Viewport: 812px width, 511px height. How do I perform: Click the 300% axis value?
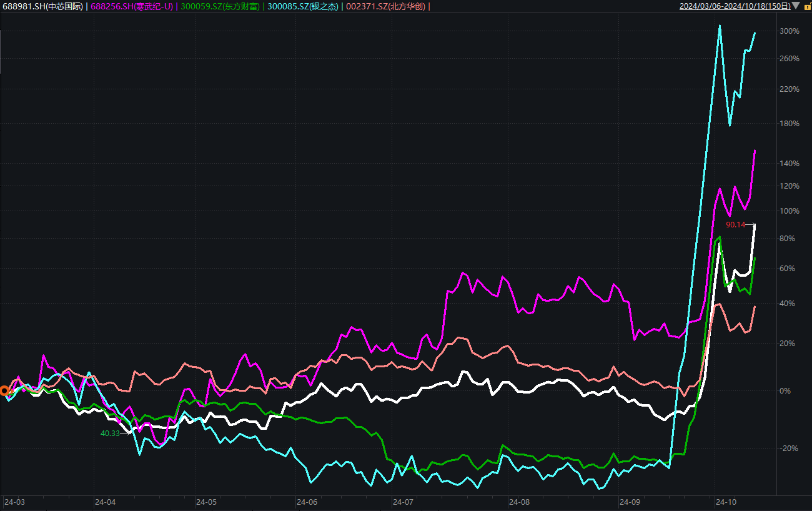pyautogui.click(x=790, y=31)
